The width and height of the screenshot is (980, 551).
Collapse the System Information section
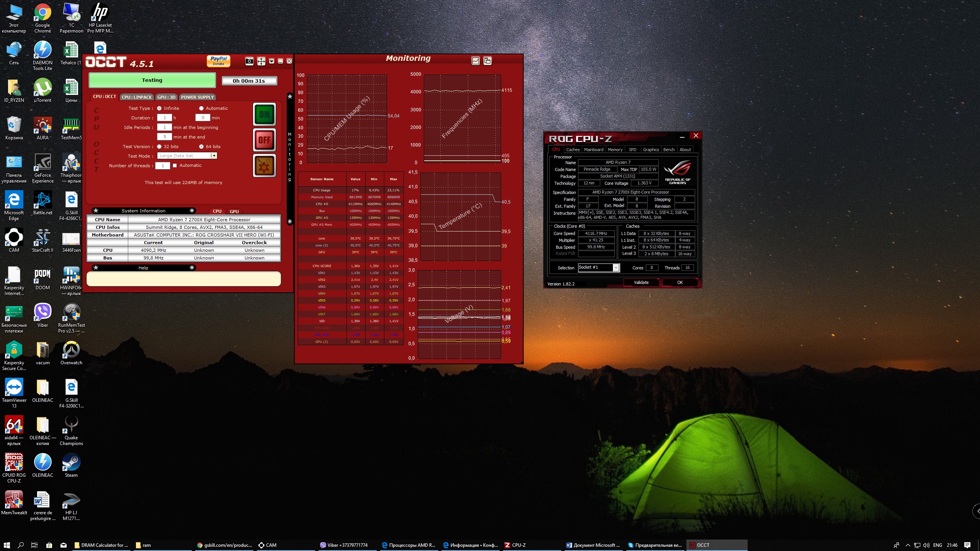tap(192, 211)
